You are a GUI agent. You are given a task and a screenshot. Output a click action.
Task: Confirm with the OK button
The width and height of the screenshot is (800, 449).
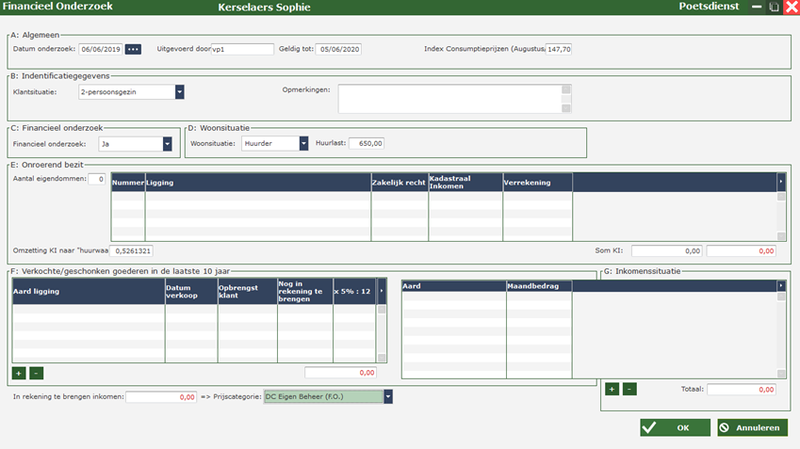tap(674, 428)
